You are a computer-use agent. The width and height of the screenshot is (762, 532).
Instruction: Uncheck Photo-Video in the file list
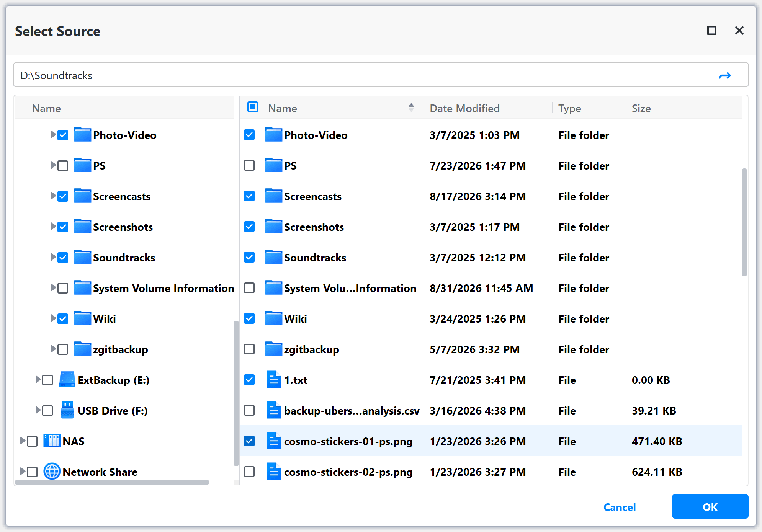coord(249,135)
